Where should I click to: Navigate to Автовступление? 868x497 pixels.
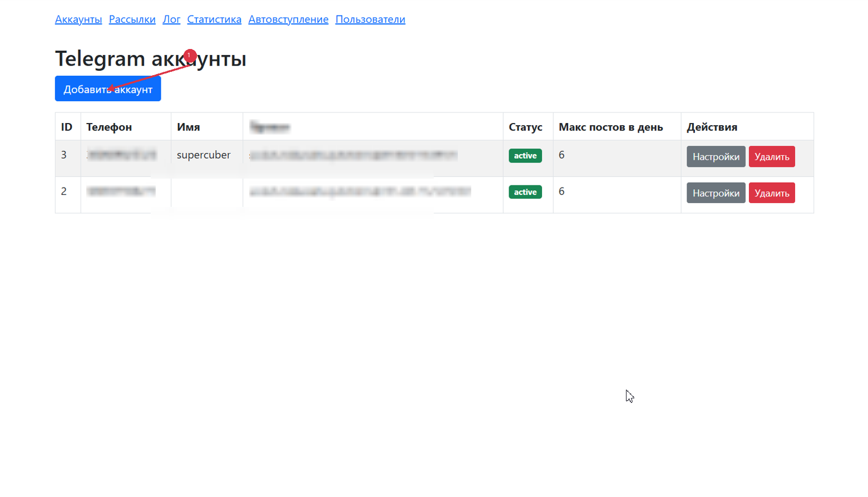pyautogui.click(x=288, y=19)
